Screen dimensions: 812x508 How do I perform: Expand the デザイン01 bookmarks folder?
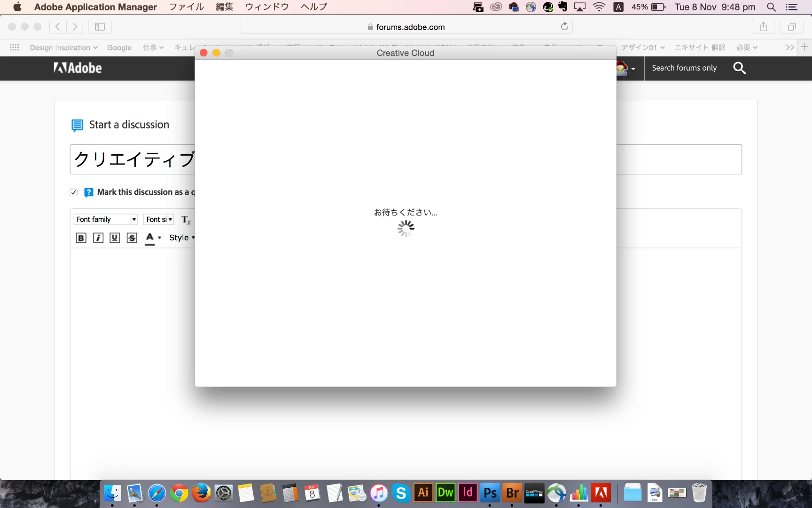pyautogui.click(x=643, y=48)
